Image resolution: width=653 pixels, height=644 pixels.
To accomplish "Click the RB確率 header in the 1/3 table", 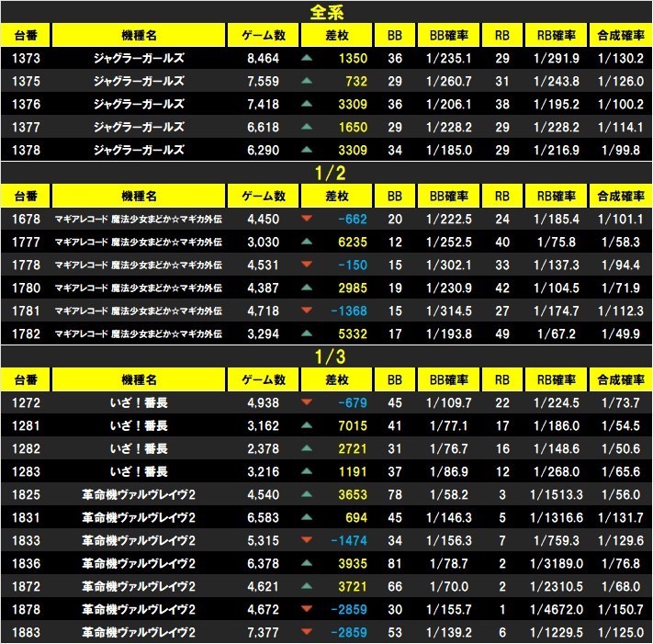I will (557, 379).
